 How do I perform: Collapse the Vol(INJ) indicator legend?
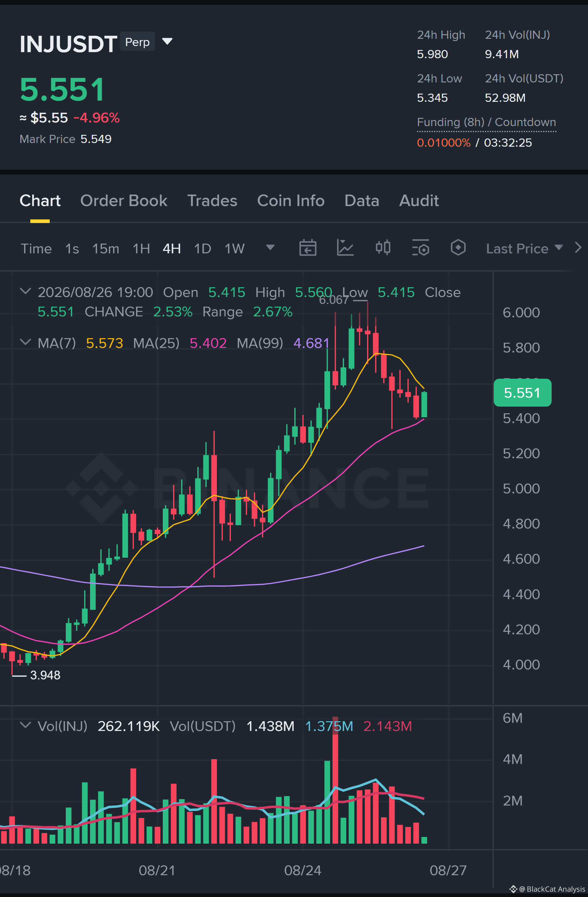(25, 725)
